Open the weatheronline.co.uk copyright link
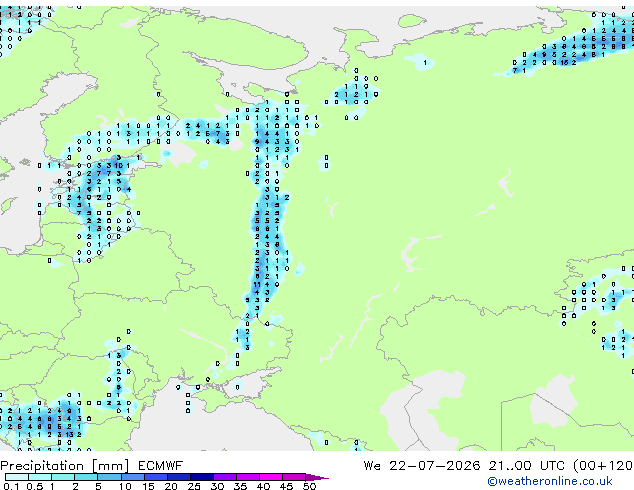The width and height of the screenshot is (634, 490). [550, 481]
